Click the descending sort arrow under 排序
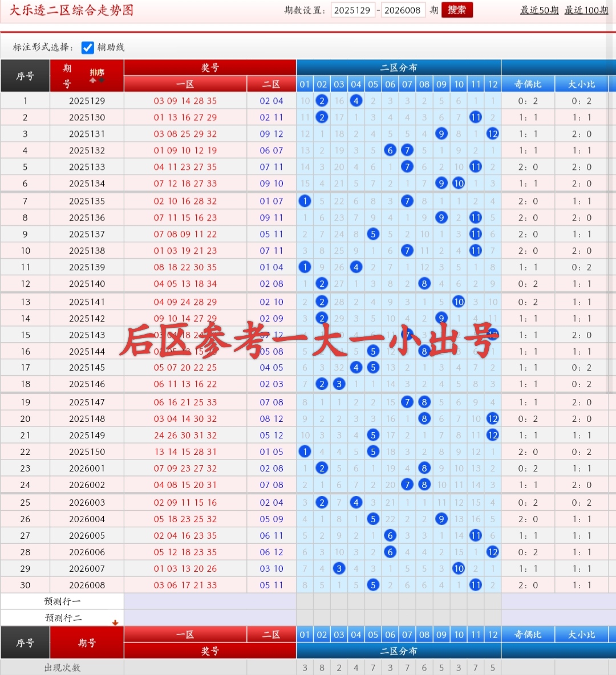The width and height of the screenshot is (616, 675). click(x=102, y=80)
